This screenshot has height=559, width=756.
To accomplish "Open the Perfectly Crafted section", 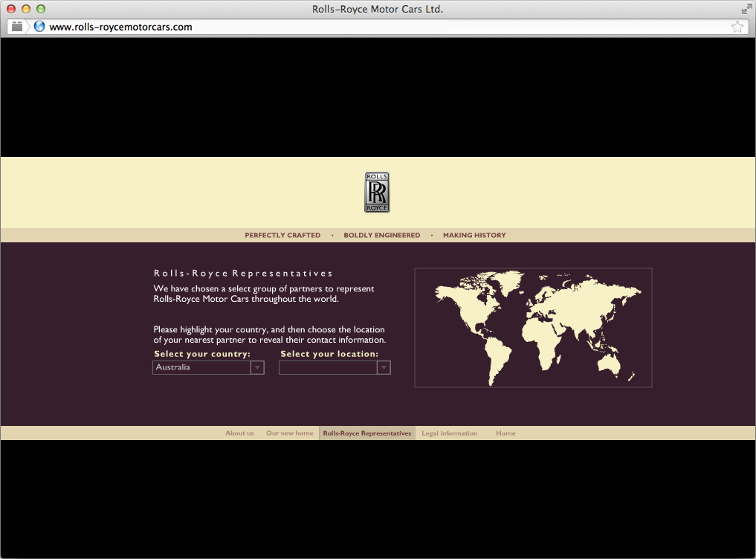I will click(282, 235).
